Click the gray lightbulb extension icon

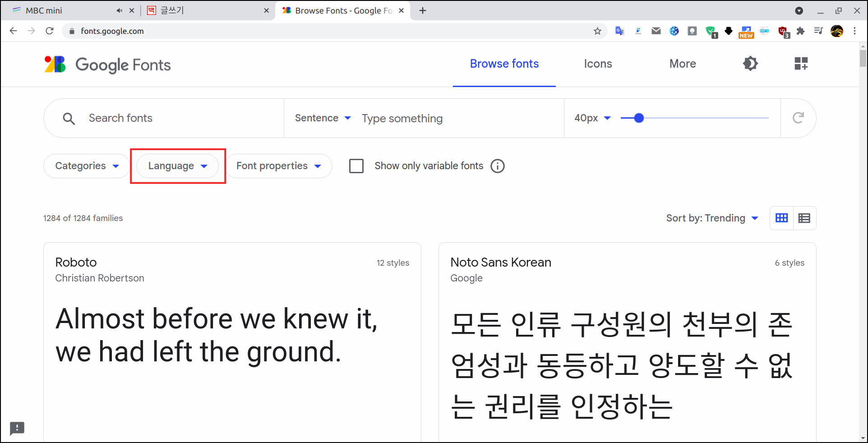click(x=692, y=31)
